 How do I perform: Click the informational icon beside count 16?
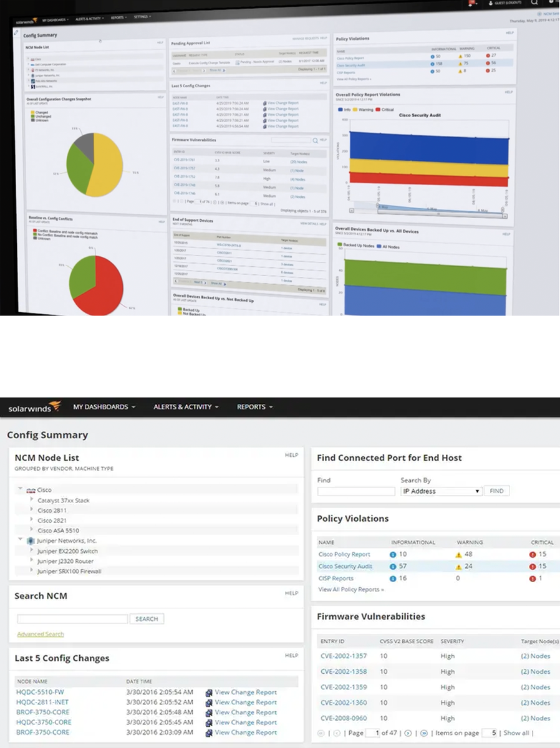click(393, 578)
